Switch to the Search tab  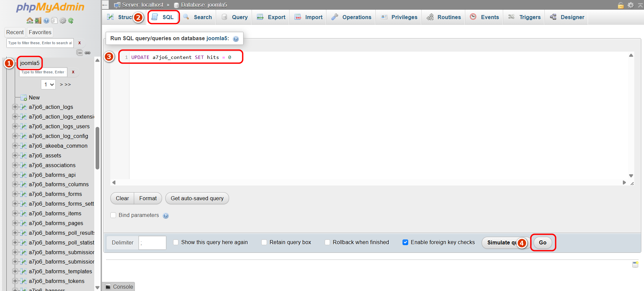click(x=198, y=17)
